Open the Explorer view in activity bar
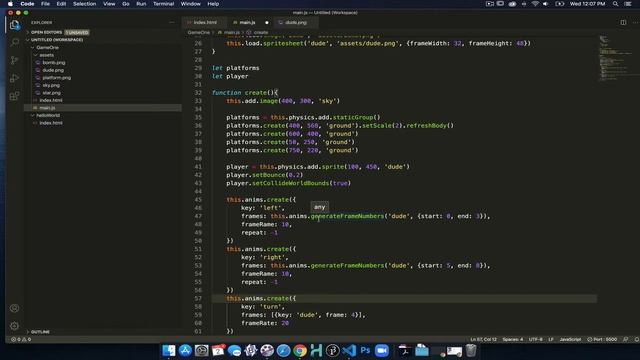Screen dimensions: 640x360 coord(15,25)
